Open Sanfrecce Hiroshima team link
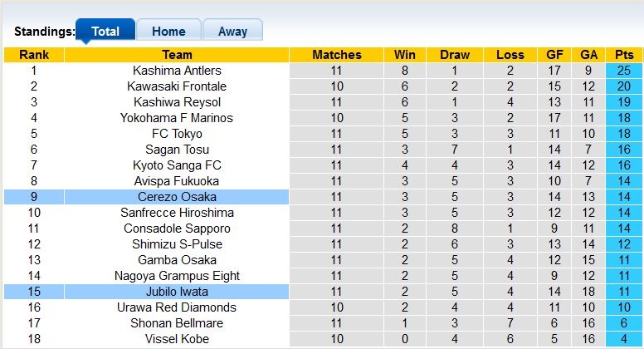This screenshot has height=349, width=644. point(177,213)
